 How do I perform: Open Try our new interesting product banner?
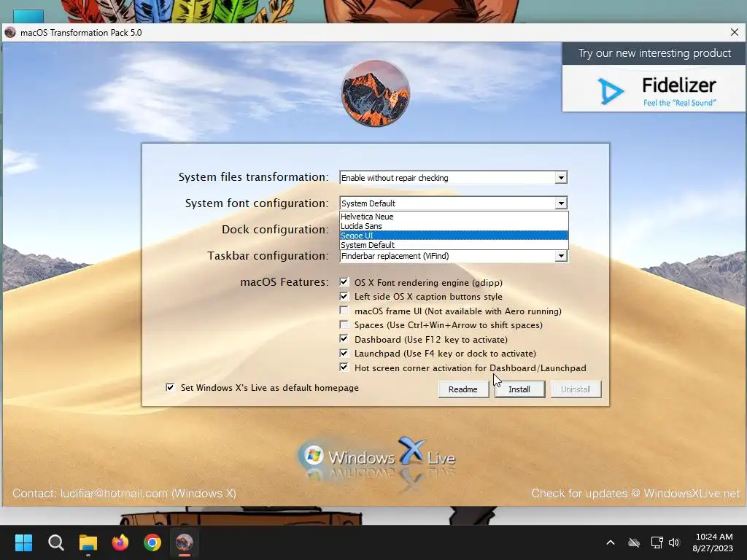point(654,77)
